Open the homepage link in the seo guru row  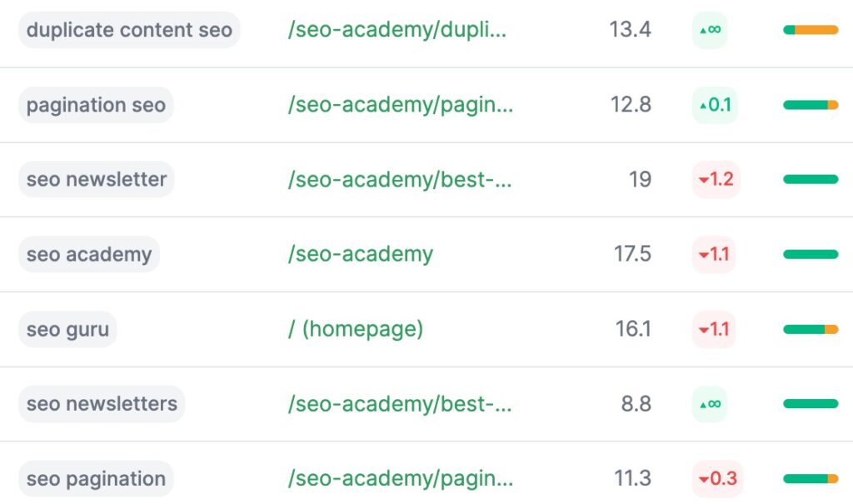[x=356, y=329]
